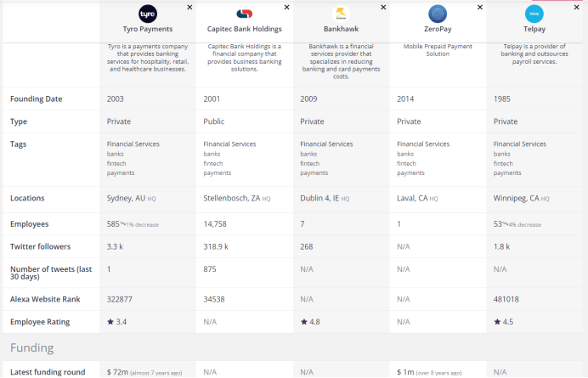The height and width of the screenshot is (378, 588).
Task: Click the Capitec Bank Holdings logo
Action: tap(244, 14)
